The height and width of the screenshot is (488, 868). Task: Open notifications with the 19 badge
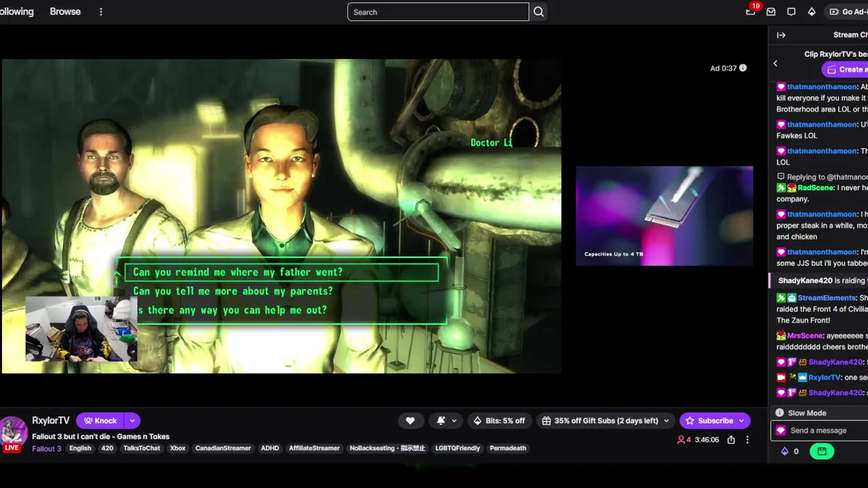point(751,12)
